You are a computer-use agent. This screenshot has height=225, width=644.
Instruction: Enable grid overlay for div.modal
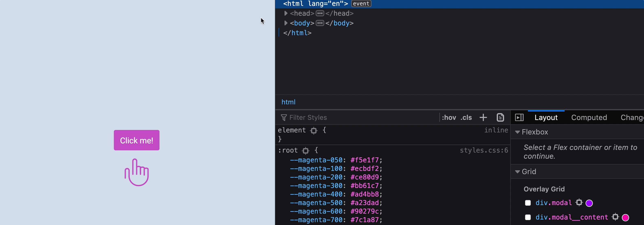(x=528, y=203)
